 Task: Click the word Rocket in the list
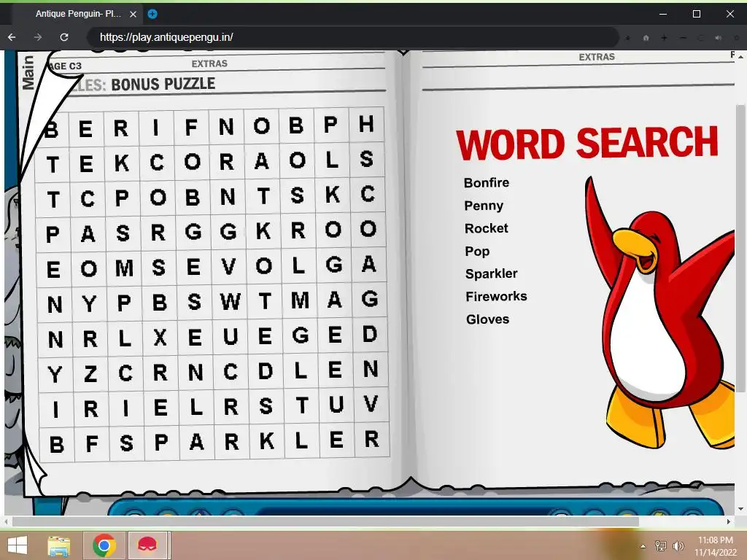[x=487, y=228]
